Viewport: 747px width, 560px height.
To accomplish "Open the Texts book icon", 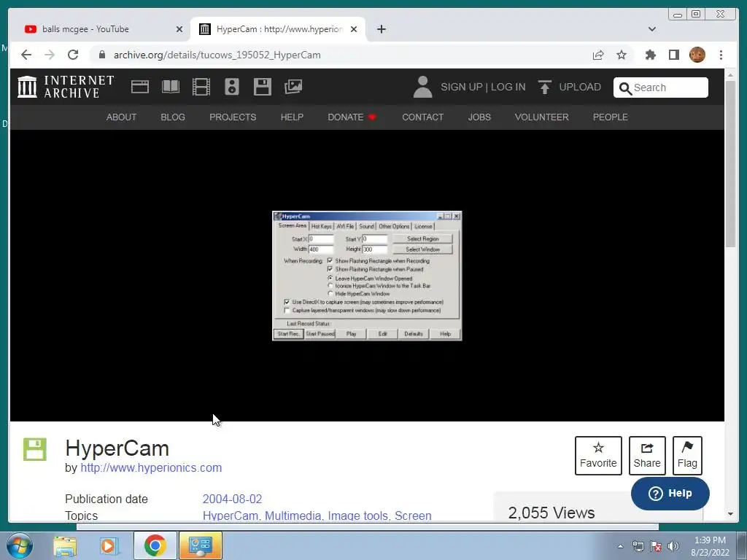I will click(171, 87).
